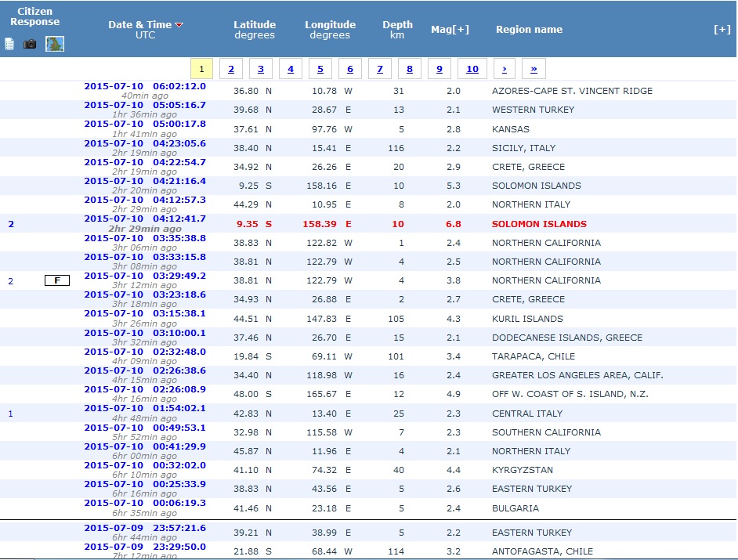Screen dimensions: 738x560
Task: Click the Depth km column header
Action: pos(397,29)
